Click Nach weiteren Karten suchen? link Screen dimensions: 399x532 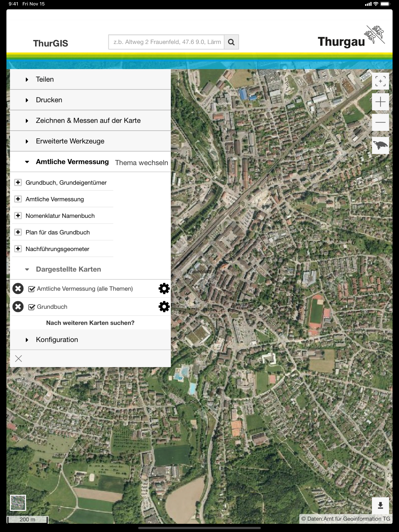90,323
